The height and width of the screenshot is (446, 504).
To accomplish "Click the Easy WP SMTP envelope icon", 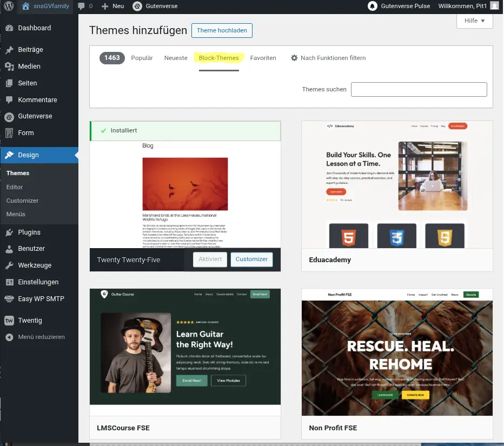I will click(9, 299).
